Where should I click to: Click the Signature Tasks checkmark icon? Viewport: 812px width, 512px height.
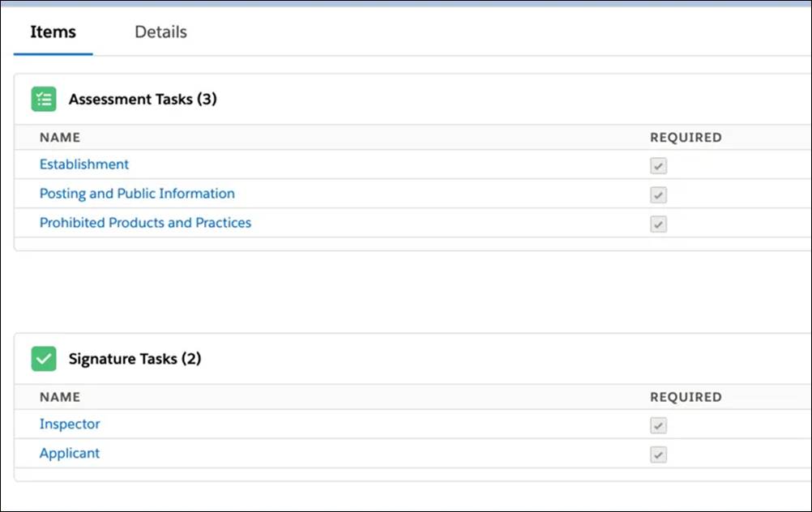pyautogui.click(x=44, y=359)
